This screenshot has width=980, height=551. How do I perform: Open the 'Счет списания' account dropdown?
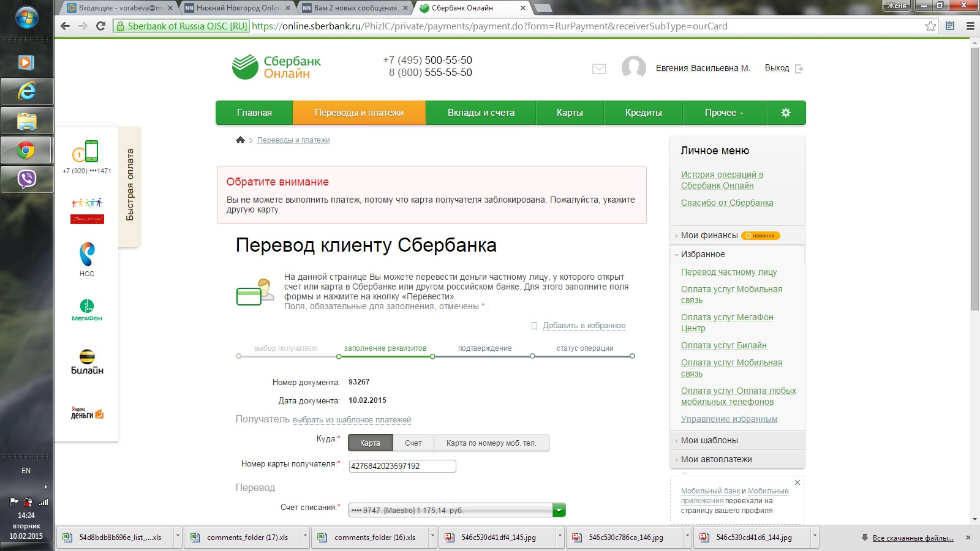[456, 510]
